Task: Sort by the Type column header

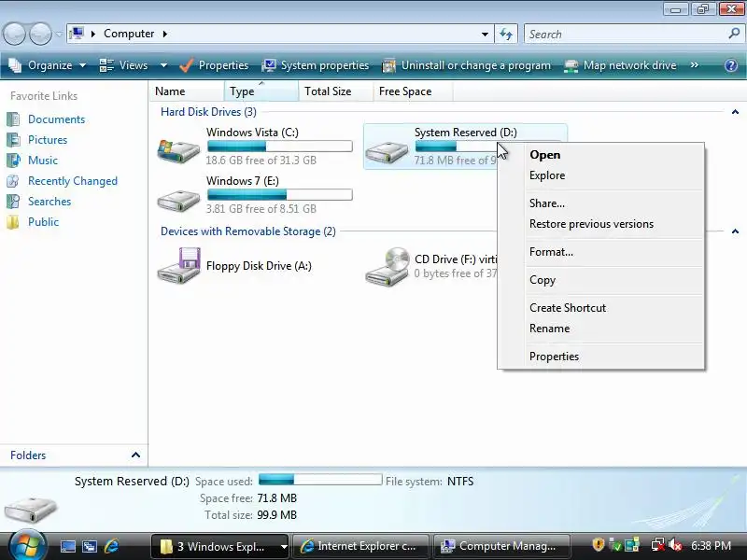Action: point(261,91)
